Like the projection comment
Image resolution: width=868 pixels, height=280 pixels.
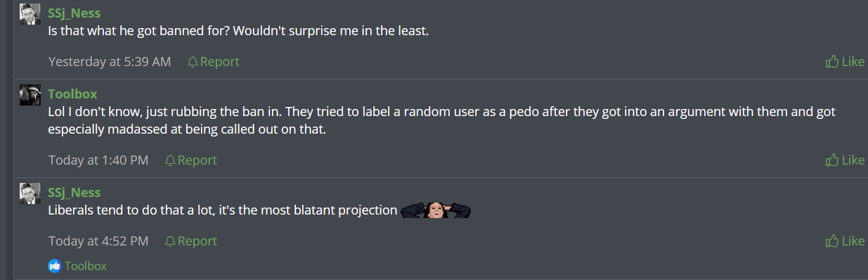pos(845,241)
